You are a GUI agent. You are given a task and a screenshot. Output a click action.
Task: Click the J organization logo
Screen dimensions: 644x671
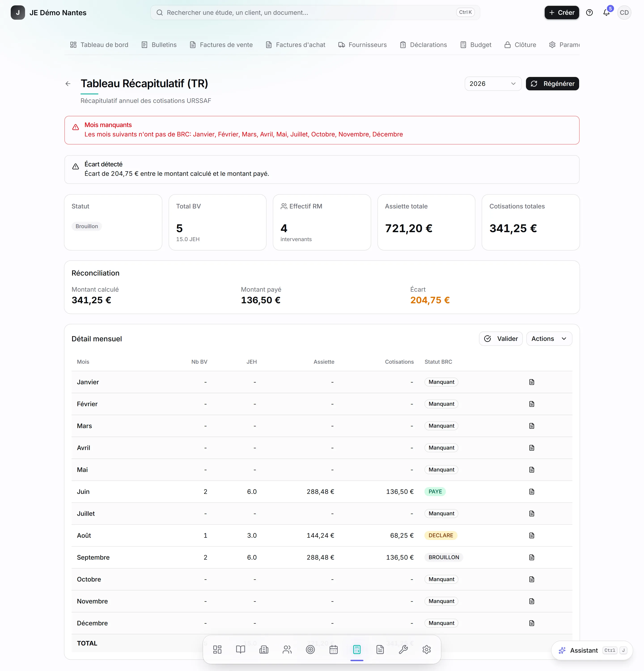pos(18,13)
